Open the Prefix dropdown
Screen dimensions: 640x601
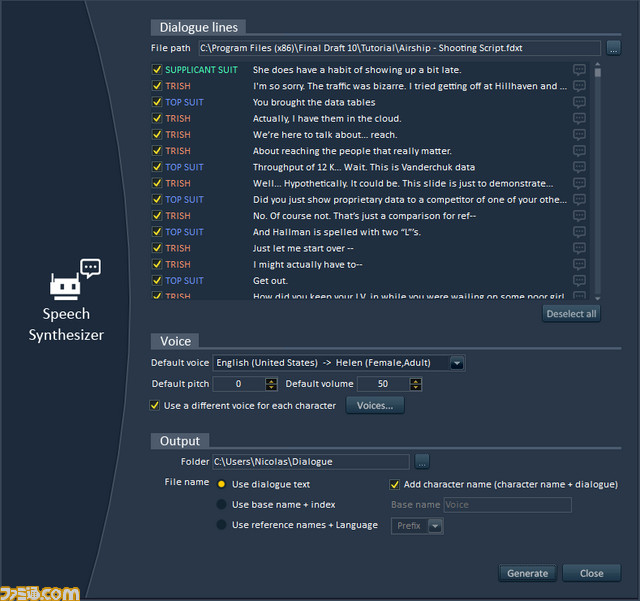(x=435, y=526)
